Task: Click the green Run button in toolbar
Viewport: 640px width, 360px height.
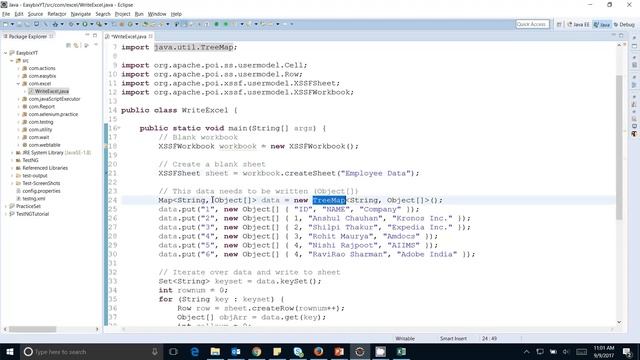Action: (x=85, y=24)
